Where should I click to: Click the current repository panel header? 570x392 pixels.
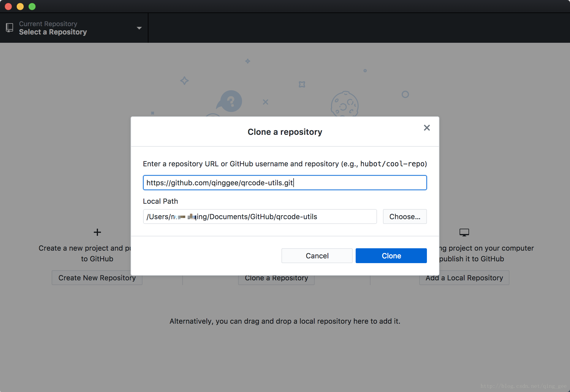tap(74, 28)
